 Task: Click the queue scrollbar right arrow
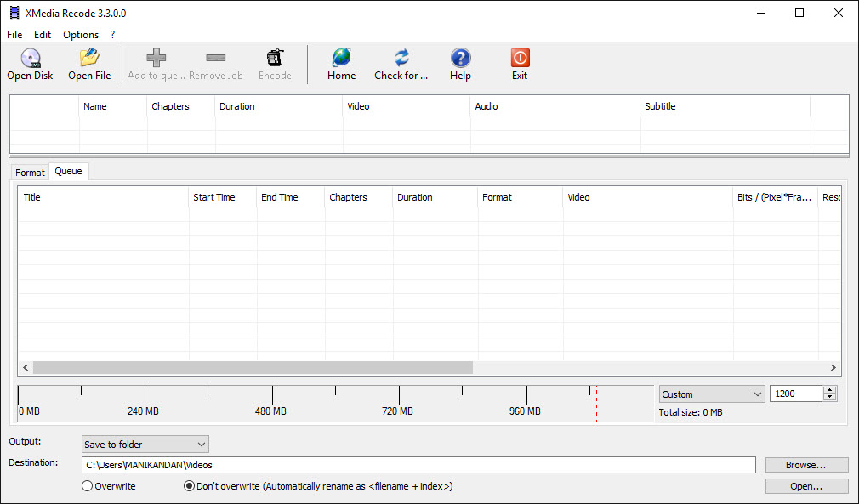[x=833, y=368]
